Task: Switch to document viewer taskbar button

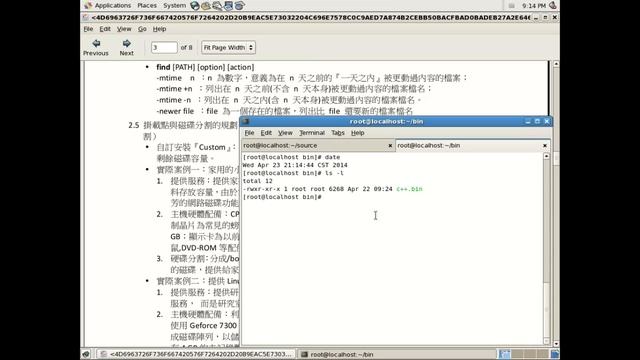Action: [196, 354]
